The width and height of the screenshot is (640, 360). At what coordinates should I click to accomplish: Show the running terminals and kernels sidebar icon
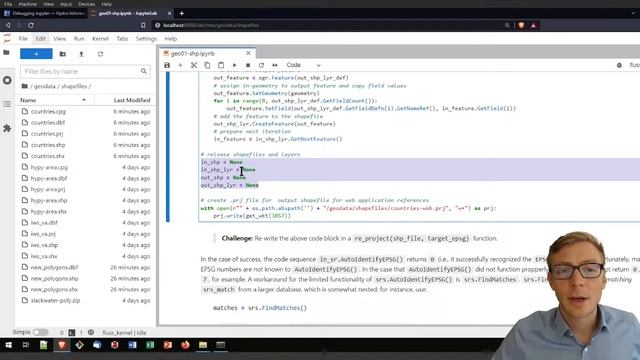pos(7,80)
